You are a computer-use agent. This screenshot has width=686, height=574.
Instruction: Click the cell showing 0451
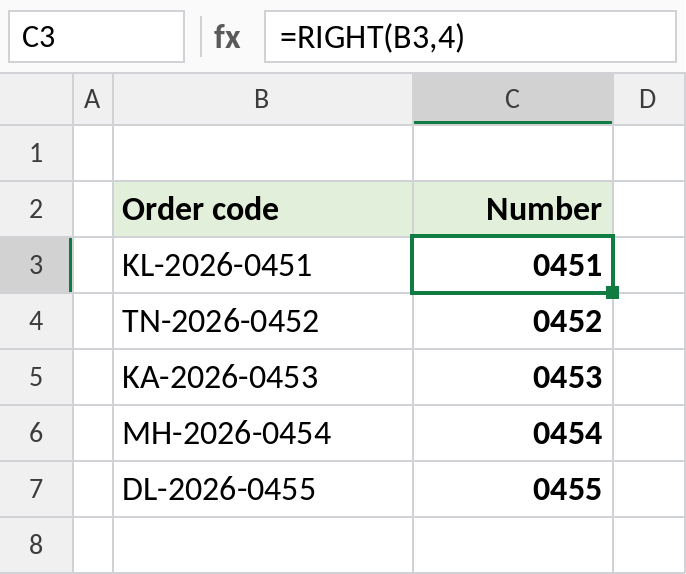tap(513, 265)
